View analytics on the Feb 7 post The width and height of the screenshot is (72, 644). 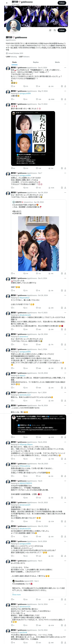pyautogui.click(x=49, y=188)
